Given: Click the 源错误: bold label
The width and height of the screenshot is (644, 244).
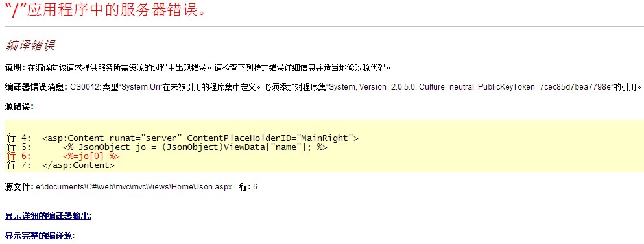Looking at the screenshot, I should click(x=19, y=106).
